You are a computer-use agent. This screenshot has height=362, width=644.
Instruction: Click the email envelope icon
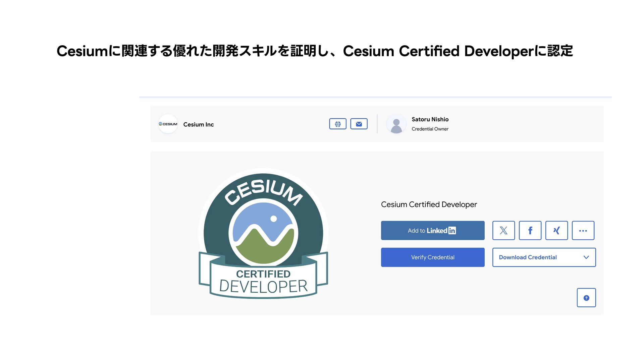point(359,124)
